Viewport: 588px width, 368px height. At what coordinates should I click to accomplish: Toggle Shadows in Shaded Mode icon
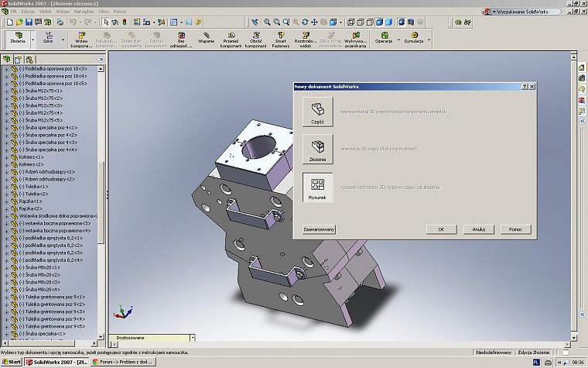[x=402, y=22]
